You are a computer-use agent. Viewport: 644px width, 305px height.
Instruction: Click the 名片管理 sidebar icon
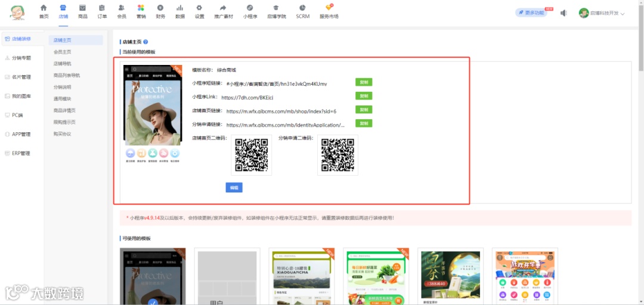[x=7, y=77]
